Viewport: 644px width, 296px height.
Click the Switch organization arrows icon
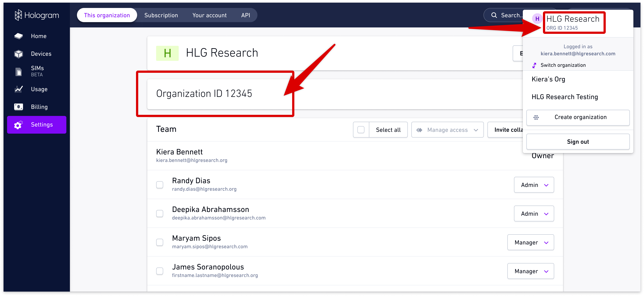pyautogui.click(x=534, y=65)
